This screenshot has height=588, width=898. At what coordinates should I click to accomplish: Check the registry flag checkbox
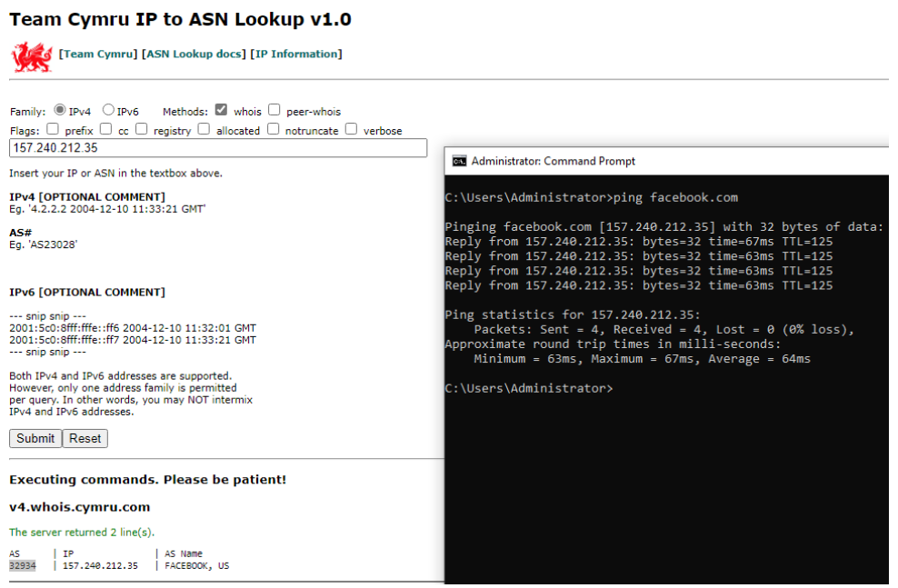(x=142, y=129)
